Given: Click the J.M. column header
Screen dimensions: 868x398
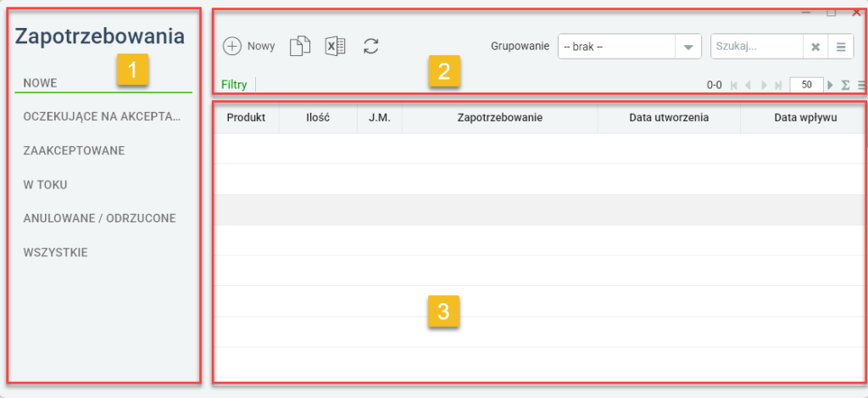Looking at the screenshot, I should tap(380, 117).
